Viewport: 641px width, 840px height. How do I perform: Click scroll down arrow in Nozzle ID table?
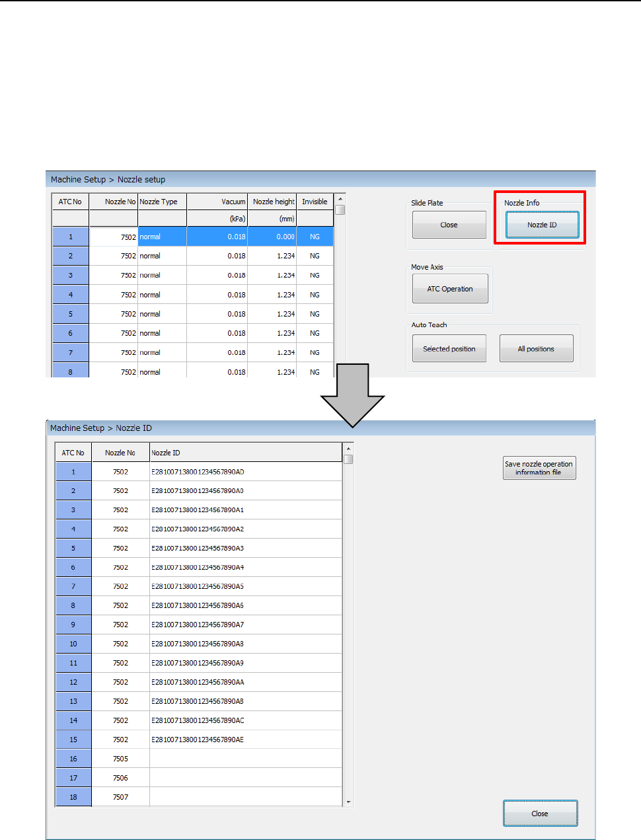pos(348,802)
